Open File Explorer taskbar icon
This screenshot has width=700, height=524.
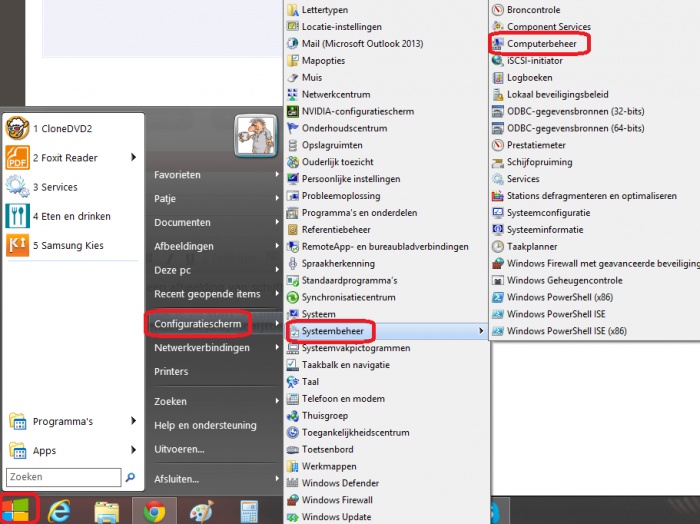(x=106, y=512)
